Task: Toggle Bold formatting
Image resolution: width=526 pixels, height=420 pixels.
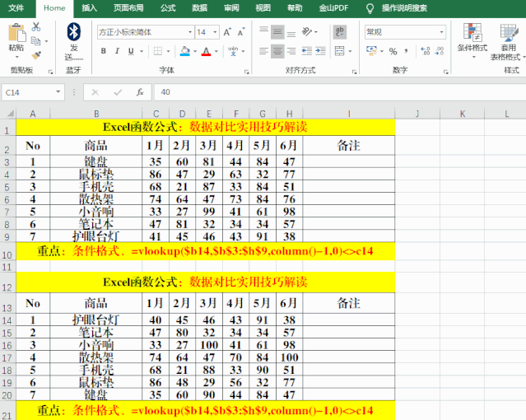Action: pyautogui.click(x=104, y=51)
